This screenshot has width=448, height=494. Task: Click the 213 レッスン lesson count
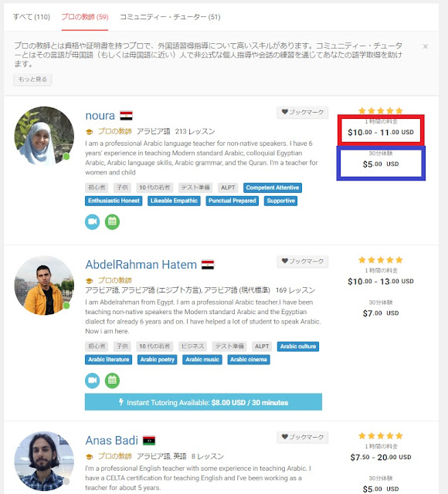pyautogui.click(x=195, y=131)
